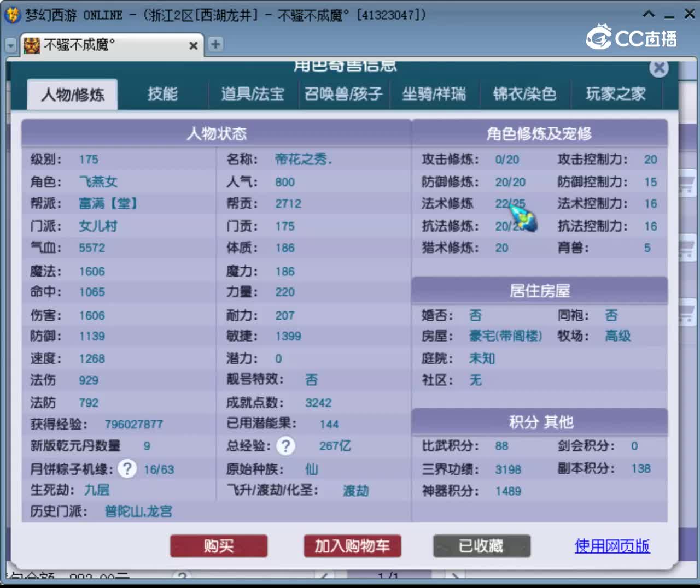Image resolution: width=700 pixels, height=588 pixels.
Task: Click the game logo icon in title bar
Action: point(12,15)
